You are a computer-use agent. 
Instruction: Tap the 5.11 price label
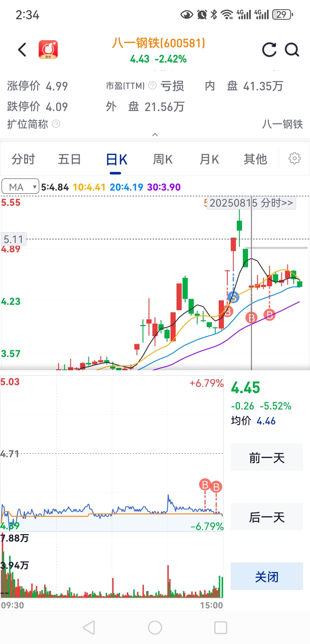tap(13, 239)
